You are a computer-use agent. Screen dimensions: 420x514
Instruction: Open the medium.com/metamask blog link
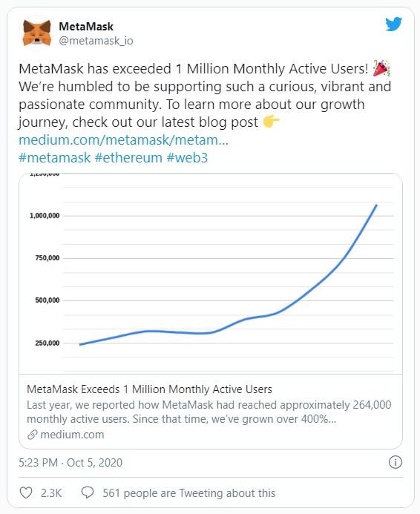coord(124,140)
